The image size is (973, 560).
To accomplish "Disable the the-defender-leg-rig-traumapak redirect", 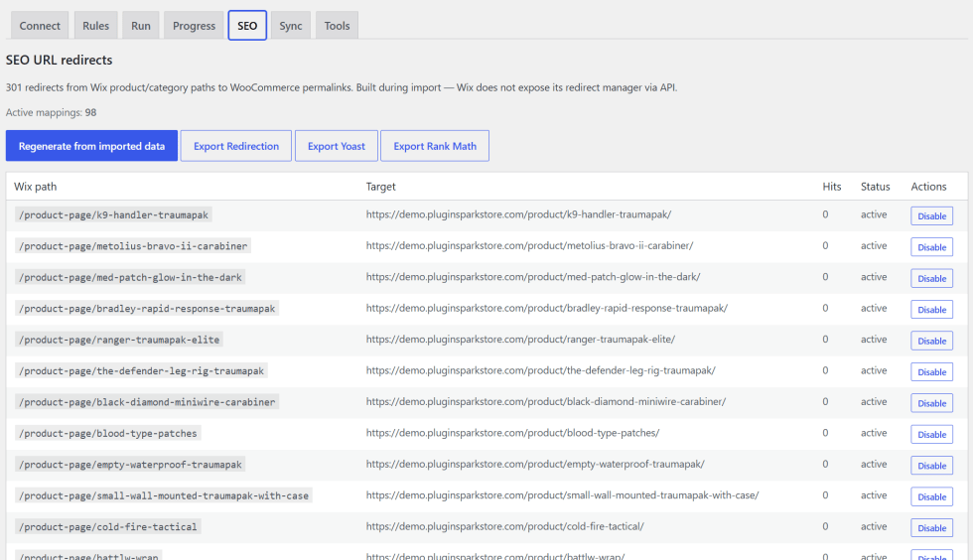I will click(x=931, y=372).
